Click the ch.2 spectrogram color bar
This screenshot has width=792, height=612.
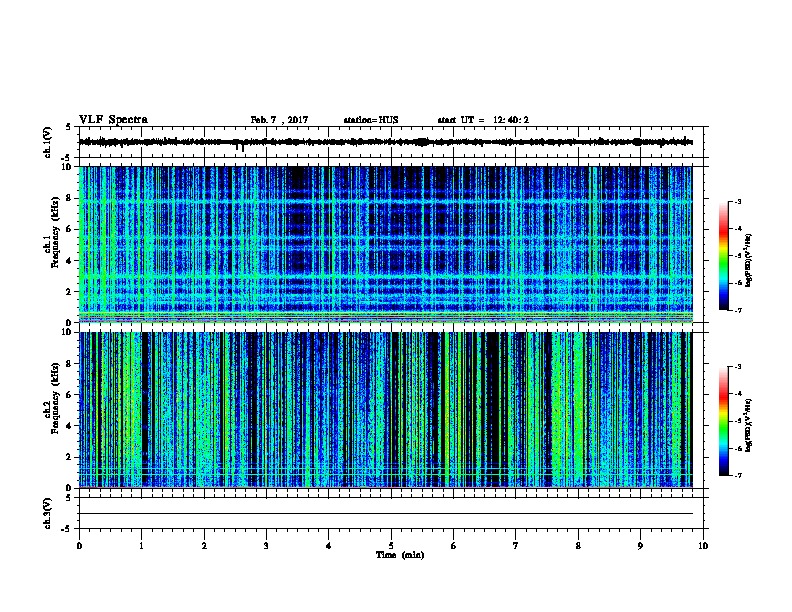click(x=723, y=421)
